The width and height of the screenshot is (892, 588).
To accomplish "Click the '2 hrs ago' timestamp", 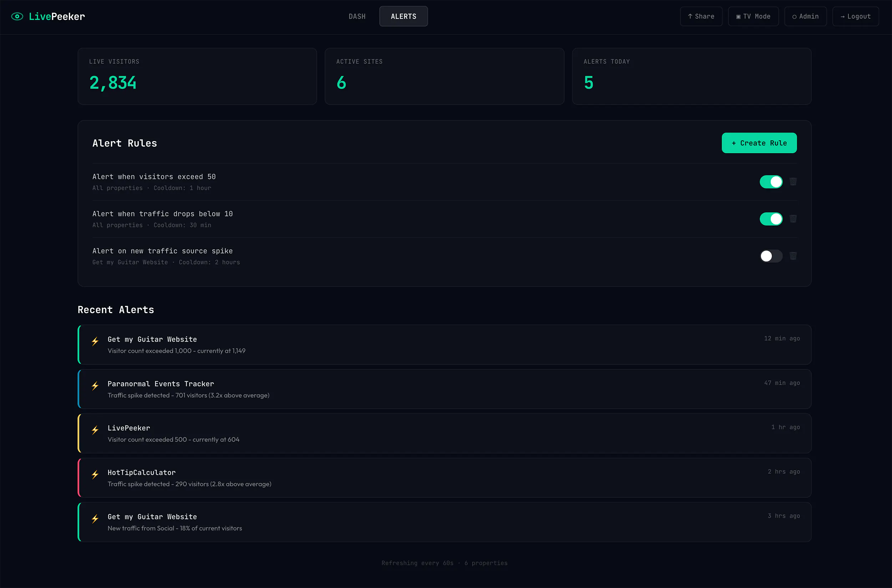I will coord(784,472).
